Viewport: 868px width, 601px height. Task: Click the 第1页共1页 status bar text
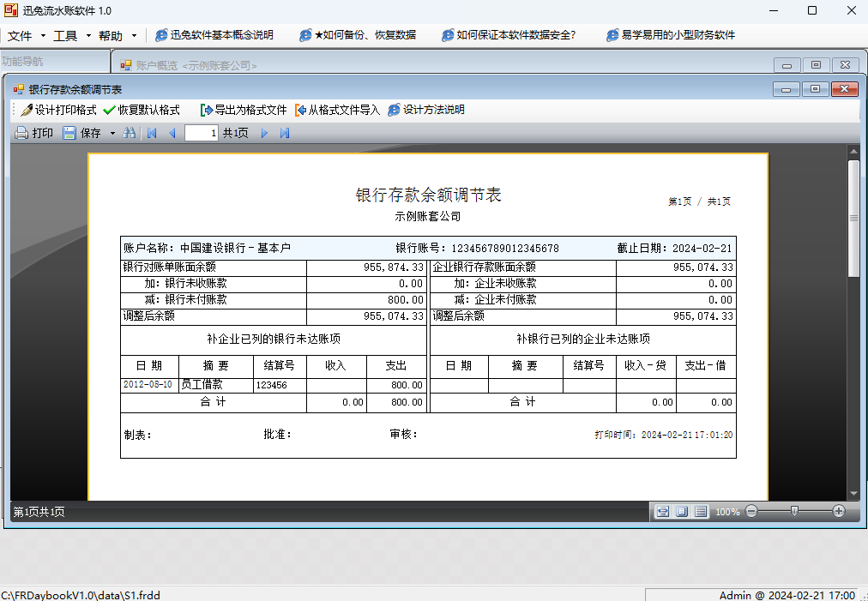pyautogui.click(x=39, y=512)
